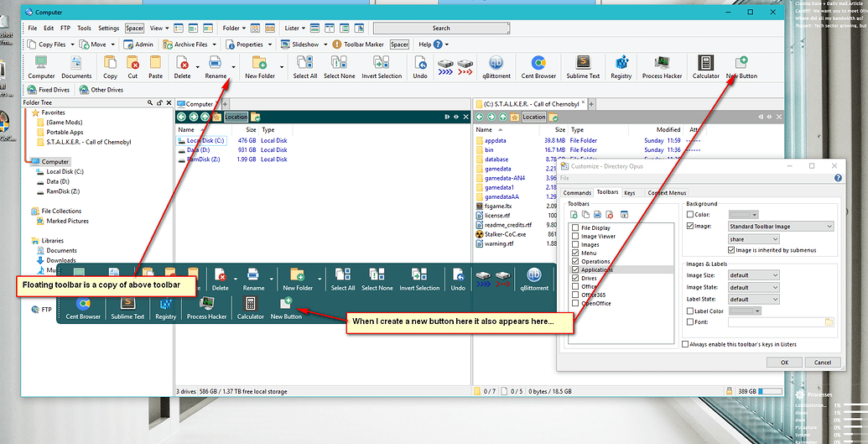Toggle the Image Viewer toolbar checkbox
Screen dimensions: 868x444
tap(575, 236)
